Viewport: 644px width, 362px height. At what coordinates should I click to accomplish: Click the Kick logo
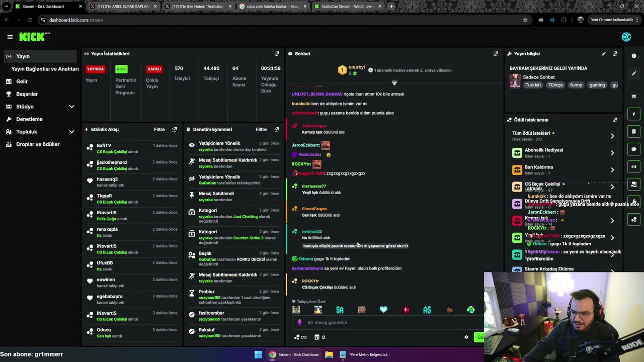pos(34,37)
